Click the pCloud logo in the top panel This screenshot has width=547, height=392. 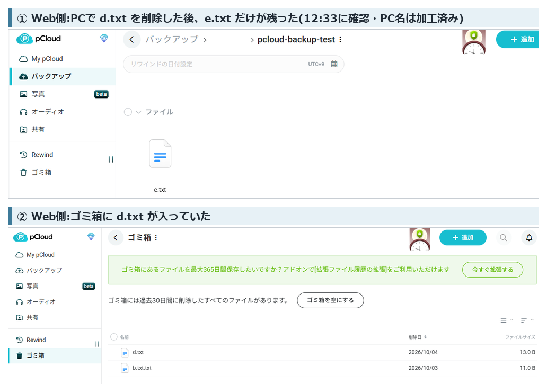(x=39, y=38)
